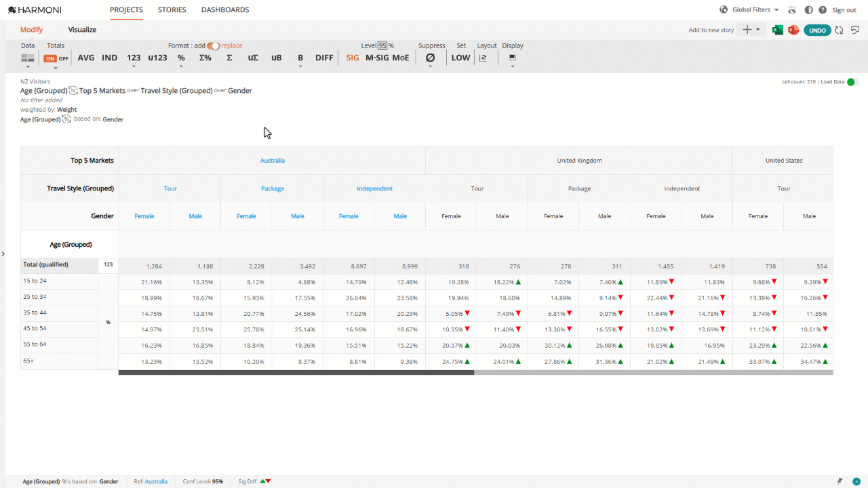Click the contrast half-circle icon

coord(809,10)
